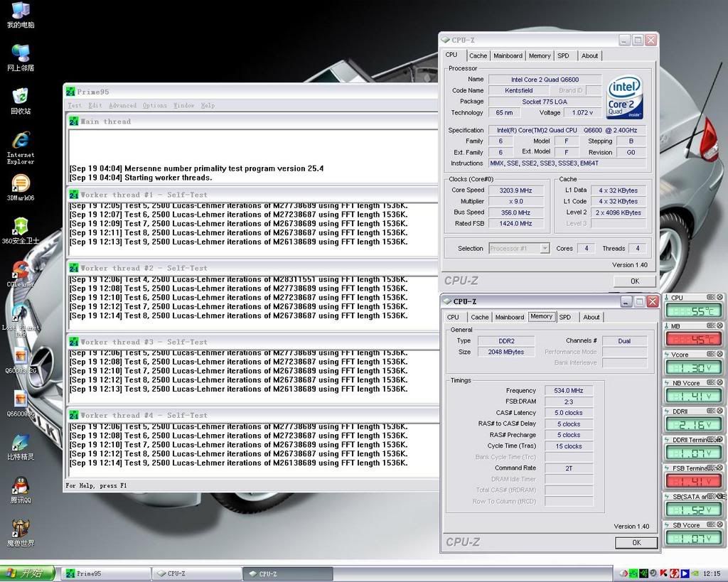Click the 开始 Start button
This screenshot has height=582, width=728.
[x=27, y=573]
